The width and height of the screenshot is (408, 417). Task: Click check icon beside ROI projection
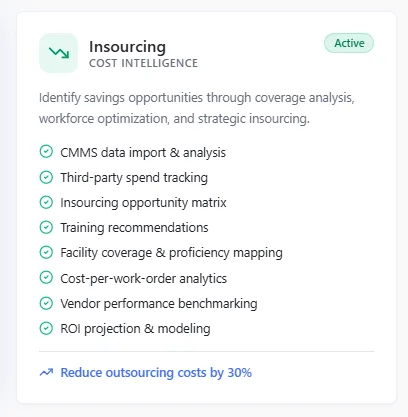[x=46, y=328]
